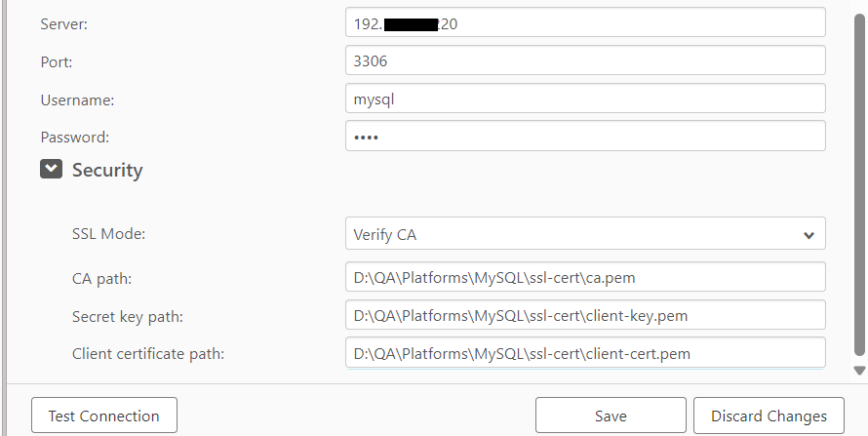Viewport: 868px width, 436px height.
Task: Save the connection settings
Action: pos(611,416)
